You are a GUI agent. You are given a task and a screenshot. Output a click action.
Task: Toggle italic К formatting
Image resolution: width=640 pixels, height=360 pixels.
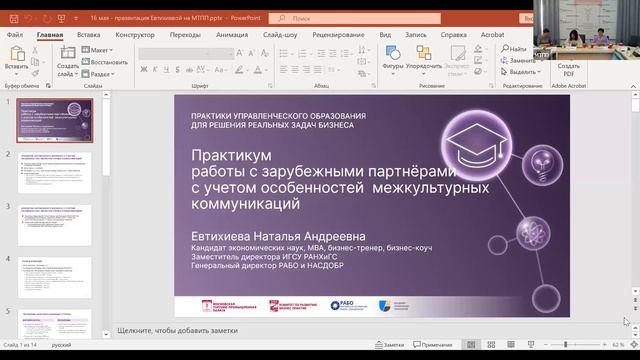tap(155, 70)
